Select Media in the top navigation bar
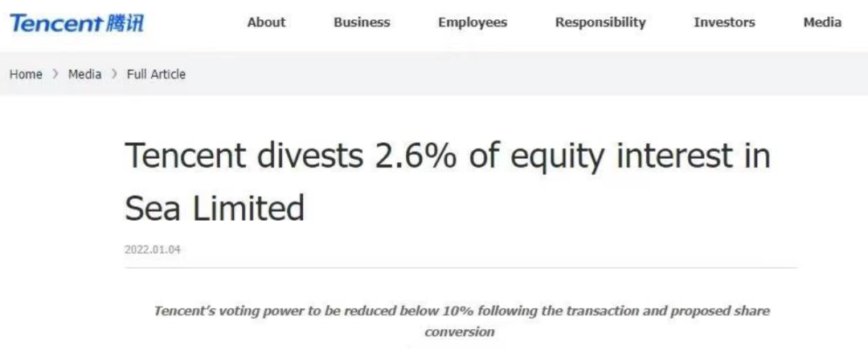The width and height of the screenshot is (868, 358). coord(822,22)
